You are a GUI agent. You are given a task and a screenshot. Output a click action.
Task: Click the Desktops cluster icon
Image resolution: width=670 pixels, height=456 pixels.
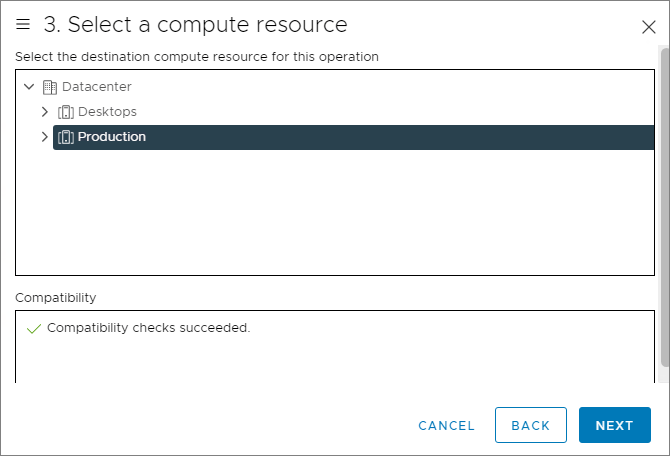tap(66, 112)
